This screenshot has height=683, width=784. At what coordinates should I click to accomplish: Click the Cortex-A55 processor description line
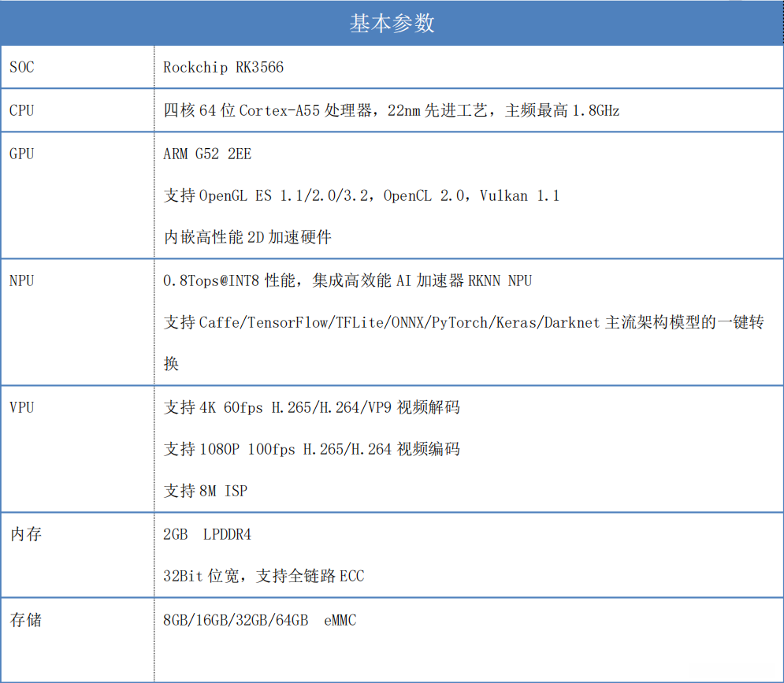(x=392, y=110)
